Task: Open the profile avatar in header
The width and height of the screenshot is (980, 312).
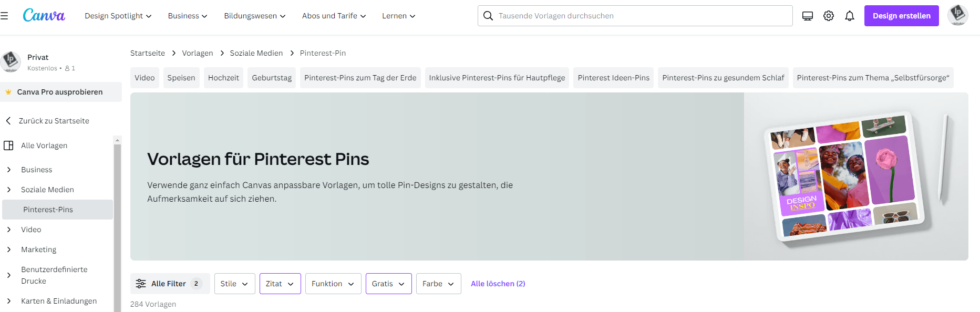Action: point(958,15)
